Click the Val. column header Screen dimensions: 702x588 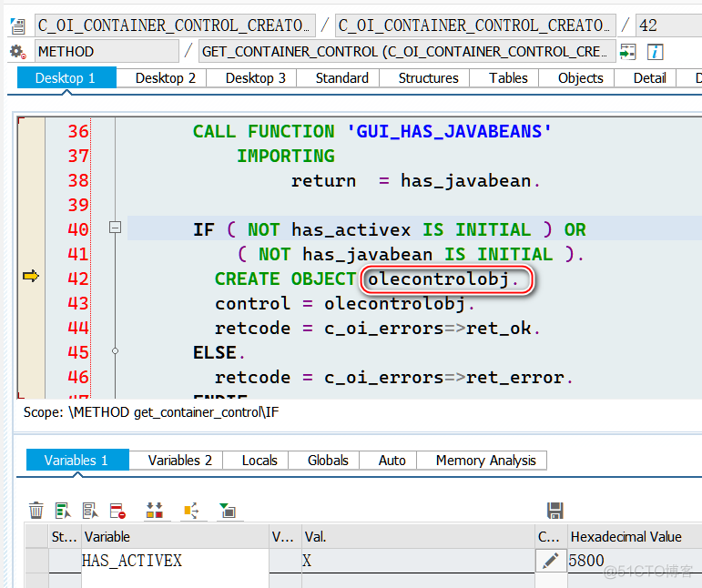[x=418, y=536]
